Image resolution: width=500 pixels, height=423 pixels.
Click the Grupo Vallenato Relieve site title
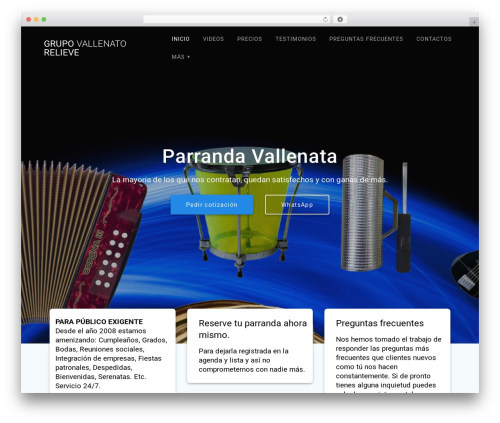pyautogui.click(x=85, y=48)
